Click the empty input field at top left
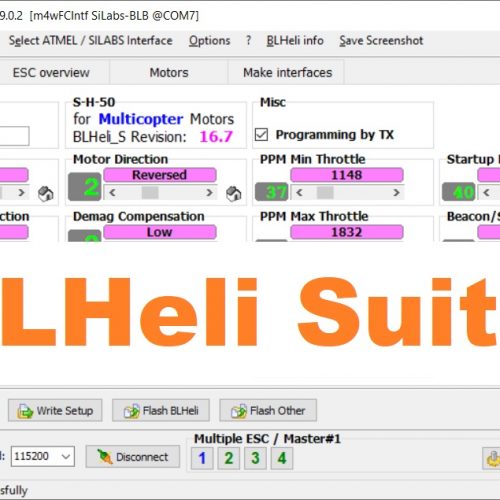Viewport: 500px width, 500px height. (x=14, y=136)
